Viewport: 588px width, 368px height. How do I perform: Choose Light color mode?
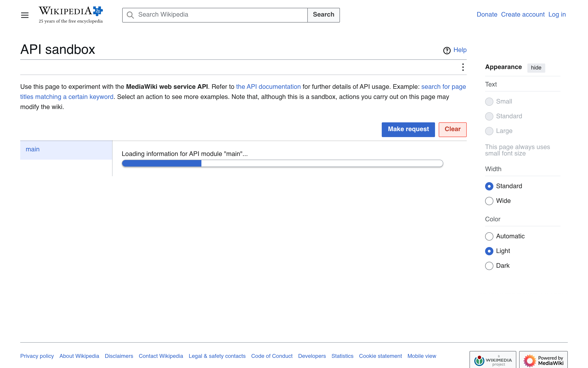tap(489, 251)
